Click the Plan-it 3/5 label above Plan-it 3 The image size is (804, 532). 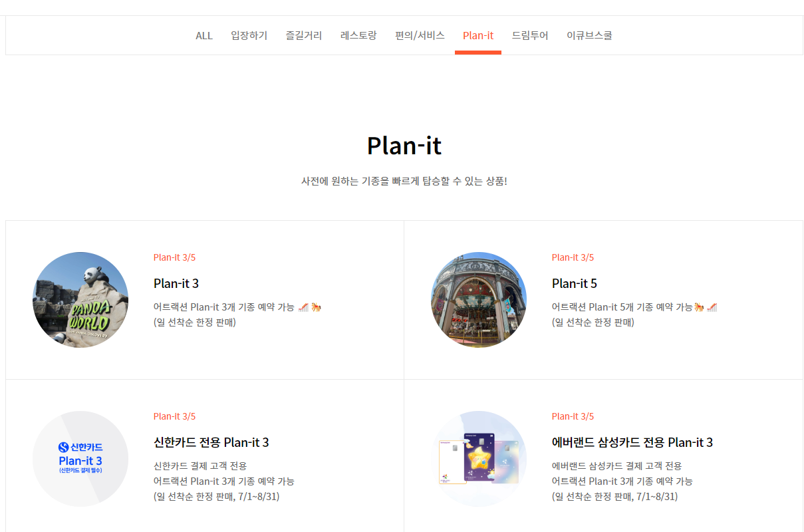point(174,257)
